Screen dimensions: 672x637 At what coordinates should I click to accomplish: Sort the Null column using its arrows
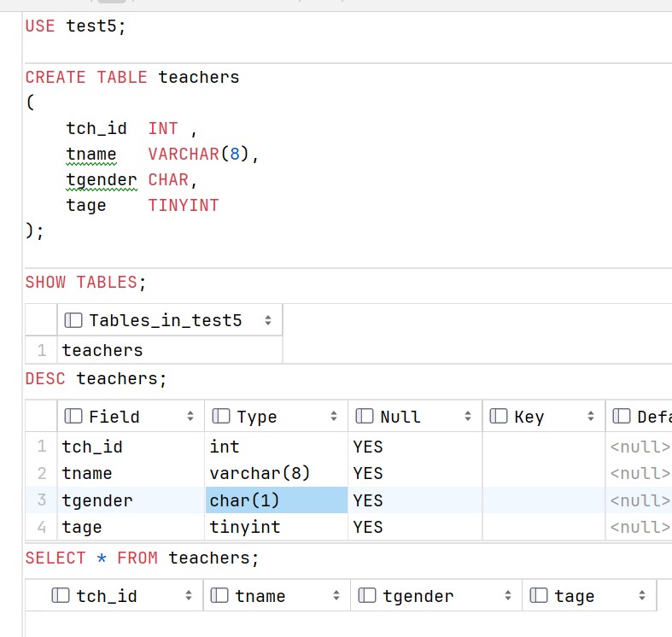(468, 416)
